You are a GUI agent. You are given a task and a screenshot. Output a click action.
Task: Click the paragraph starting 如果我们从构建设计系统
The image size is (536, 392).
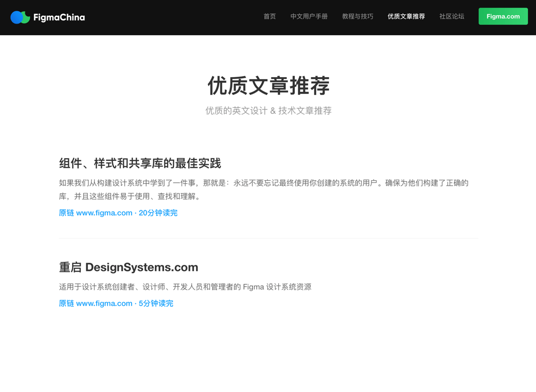264,189
